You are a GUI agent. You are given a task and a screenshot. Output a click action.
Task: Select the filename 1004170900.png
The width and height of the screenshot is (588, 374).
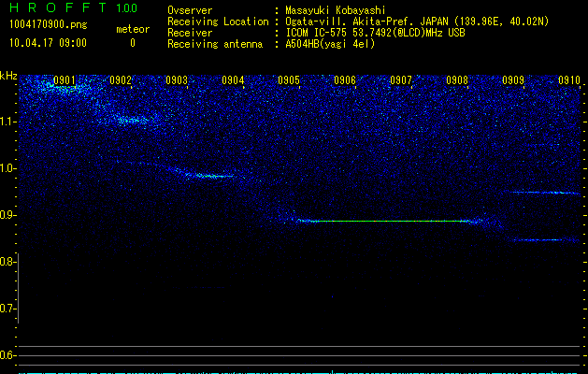(48, 24)
